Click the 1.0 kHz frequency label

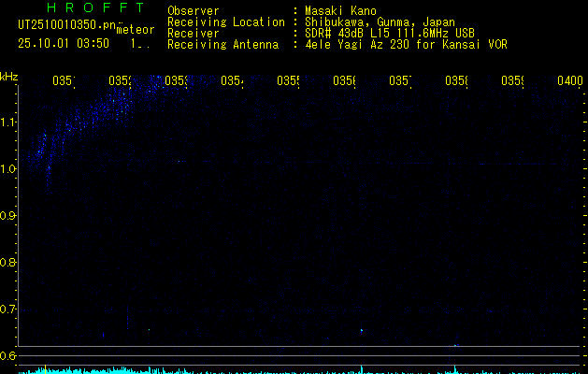point(8,169)
